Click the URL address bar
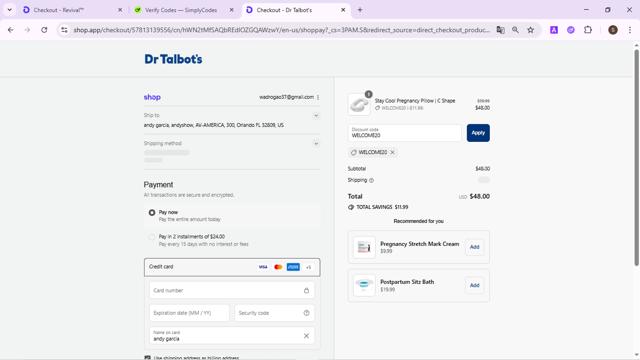 coord(282,30)
